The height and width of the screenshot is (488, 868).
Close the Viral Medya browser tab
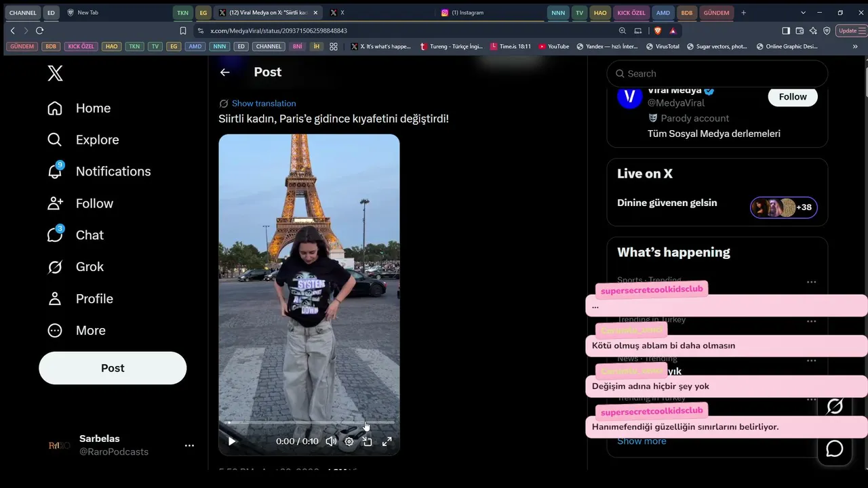point(315,13)
